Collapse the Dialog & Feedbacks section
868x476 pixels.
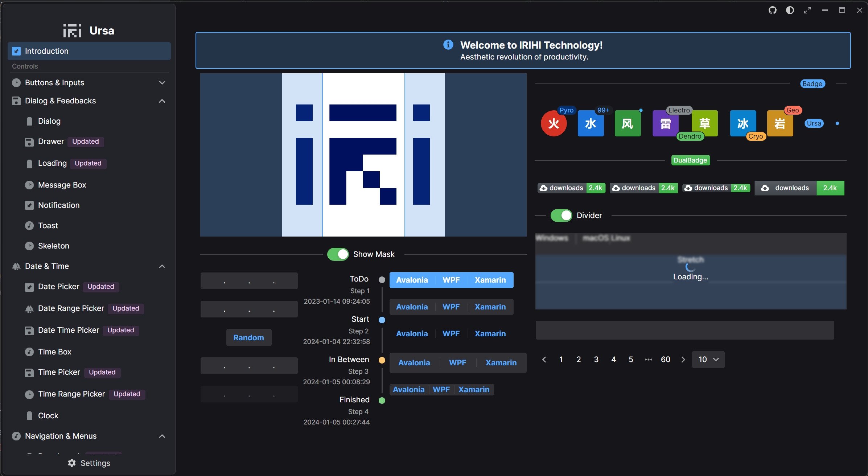[162, 101]
